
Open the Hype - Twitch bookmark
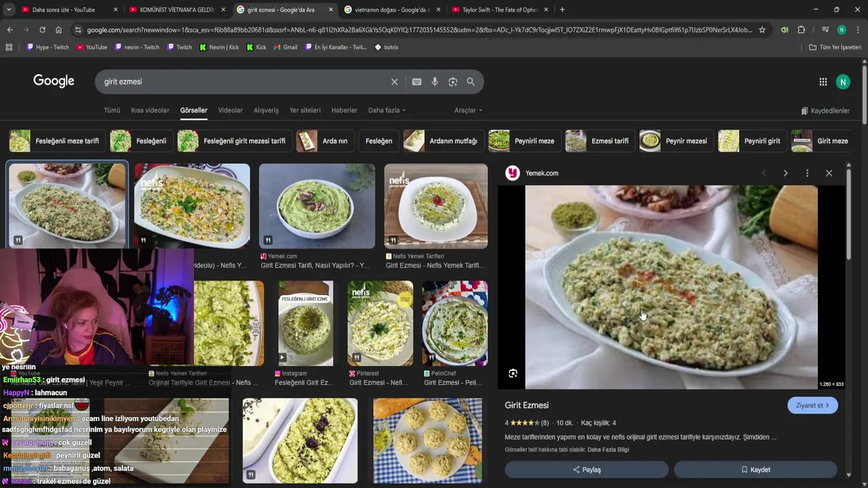[47, 47]
